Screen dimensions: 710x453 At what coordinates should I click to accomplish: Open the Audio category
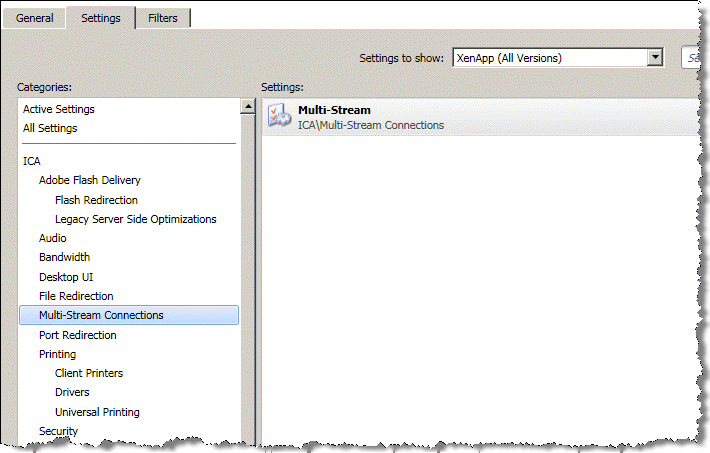click(x=53, y=238)
